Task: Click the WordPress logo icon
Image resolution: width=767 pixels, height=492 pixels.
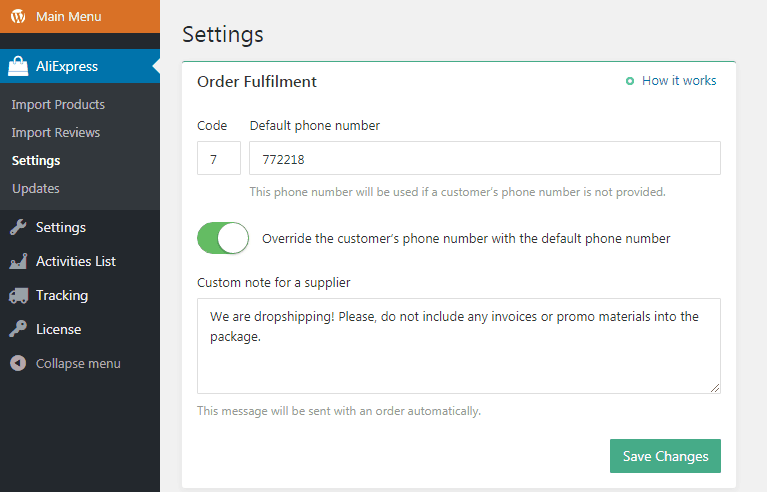Action: coord(17,17)
